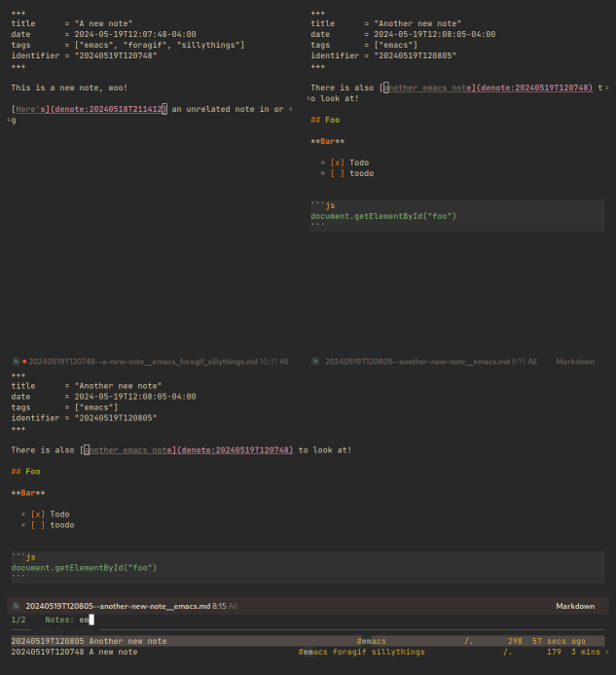Image resolution: width=616 pixels, height=675 pixels.
Task: Follow the Here's denote link in left note
Action: pos(90,109)
